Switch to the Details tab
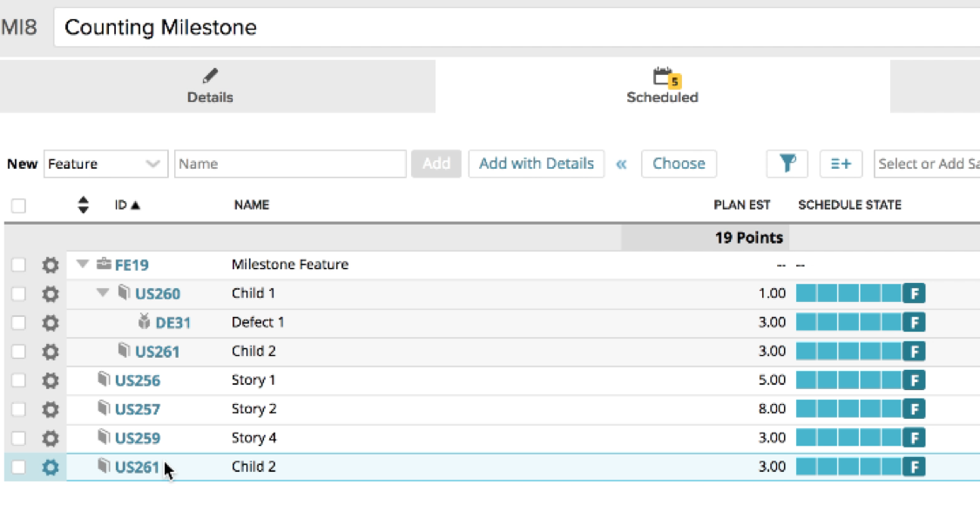Viewport: 980px width, 518px height. pyautogui.click(x=210, y=86)
